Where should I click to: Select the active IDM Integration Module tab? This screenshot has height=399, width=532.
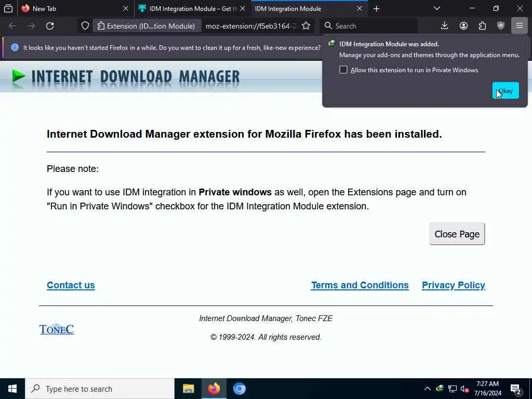click(309, 8)
